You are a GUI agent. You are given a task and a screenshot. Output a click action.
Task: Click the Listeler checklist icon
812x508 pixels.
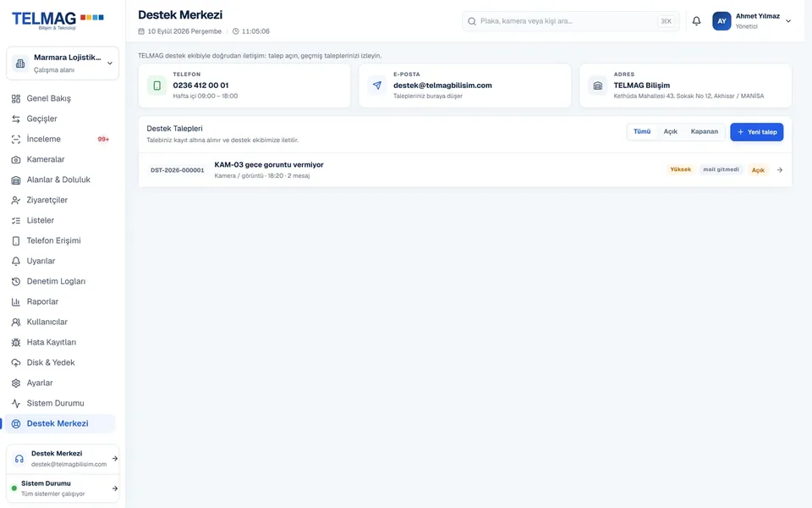(x=16, y=220)
